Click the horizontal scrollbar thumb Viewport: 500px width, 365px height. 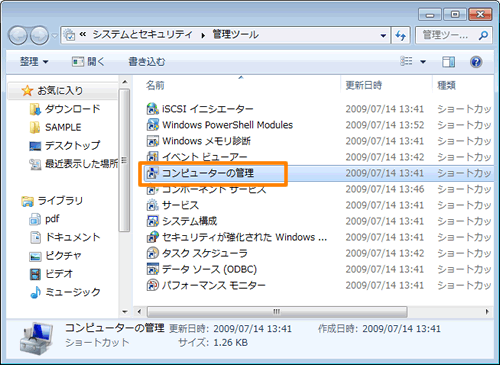pos(277,312)
